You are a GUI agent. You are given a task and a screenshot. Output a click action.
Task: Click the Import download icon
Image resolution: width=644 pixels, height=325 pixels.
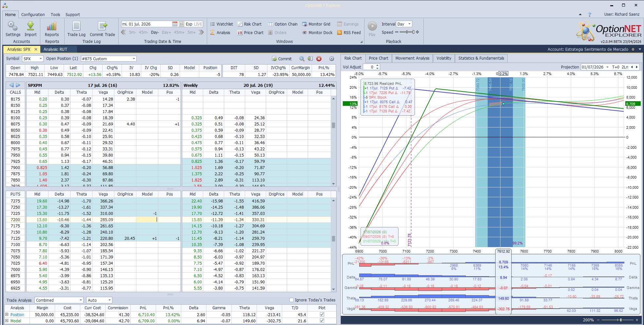click(x=30, y=26)
